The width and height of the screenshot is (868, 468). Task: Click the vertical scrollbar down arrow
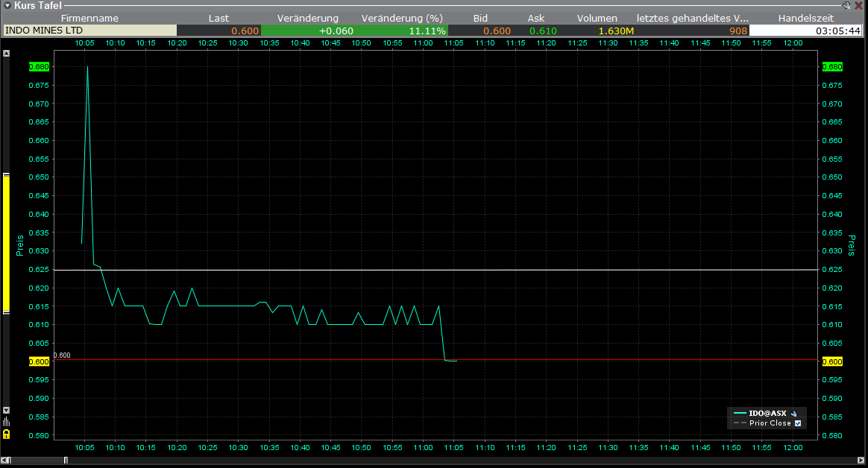click(6, 411)
